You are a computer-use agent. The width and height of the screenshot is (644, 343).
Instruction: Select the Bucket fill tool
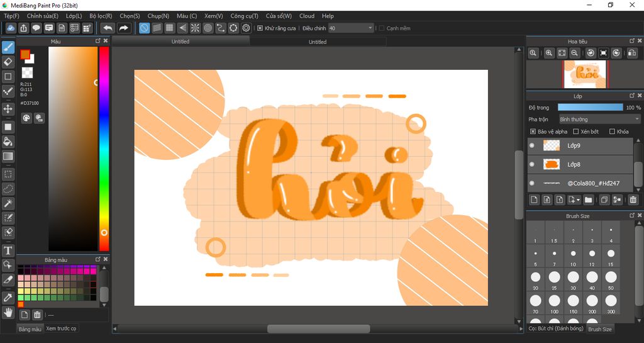[x=8, y=142]
